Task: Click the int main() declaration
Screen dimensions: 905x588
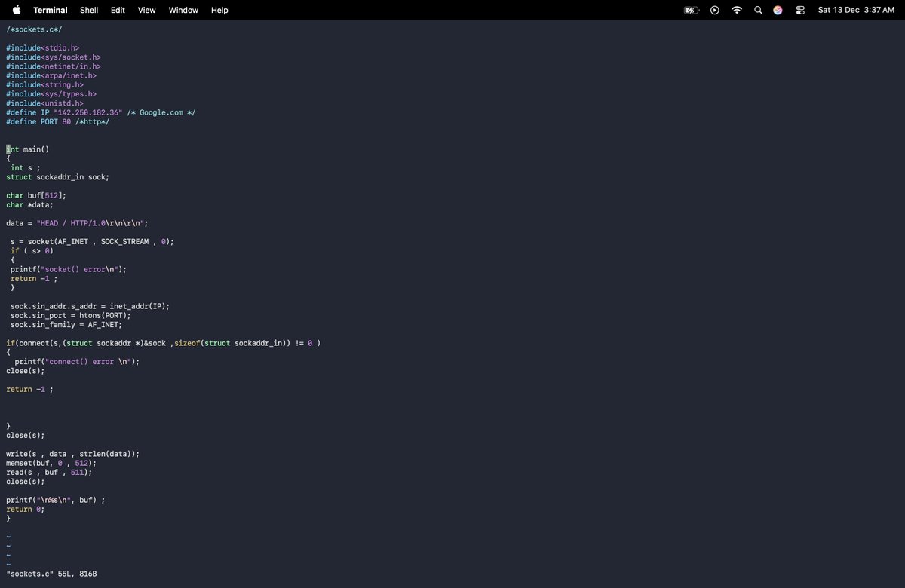Action: pyautogui.click(x=28, y=149)
